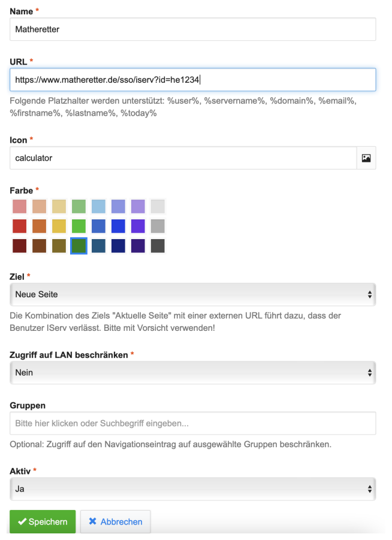Image resolution: width=392 pixels, height=540 pixels.
Task: Choose the light sky blue swatch
Action: pos(98,207)
